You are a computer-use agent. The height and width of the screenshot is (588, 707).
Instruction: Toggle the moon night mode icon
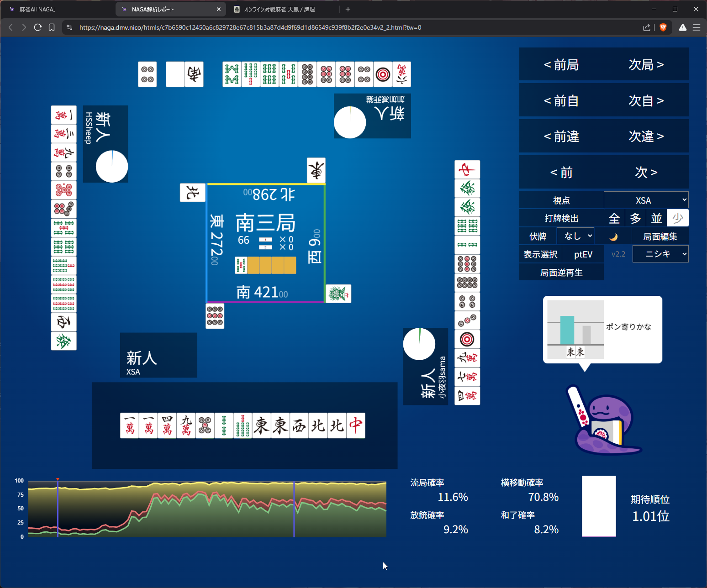[613, 236]
